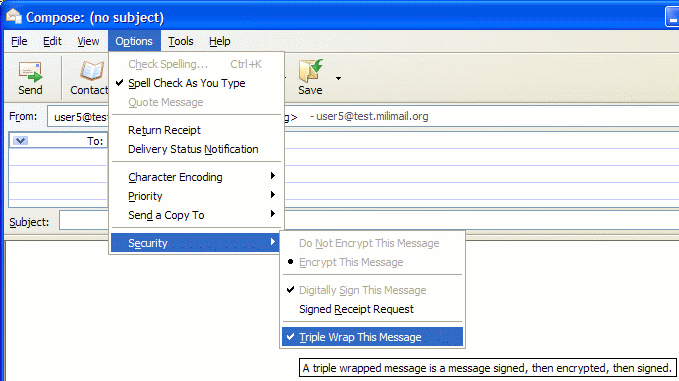Image resolution: width=679 pixels, height=381 pixels.
Task: Close the Options menu from menu bar
Action: coord(134,41)
